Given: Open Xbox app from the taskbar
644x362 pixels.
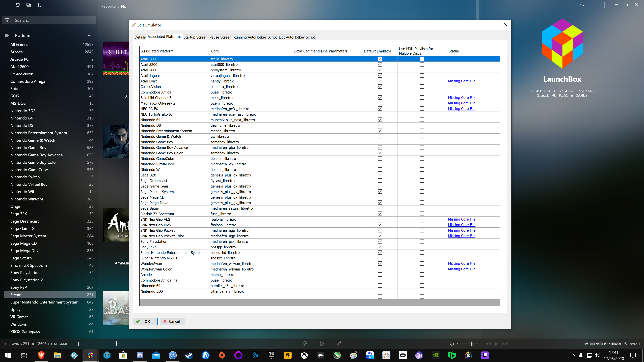Looking at the screenshot, I should (x=304, y=355).
